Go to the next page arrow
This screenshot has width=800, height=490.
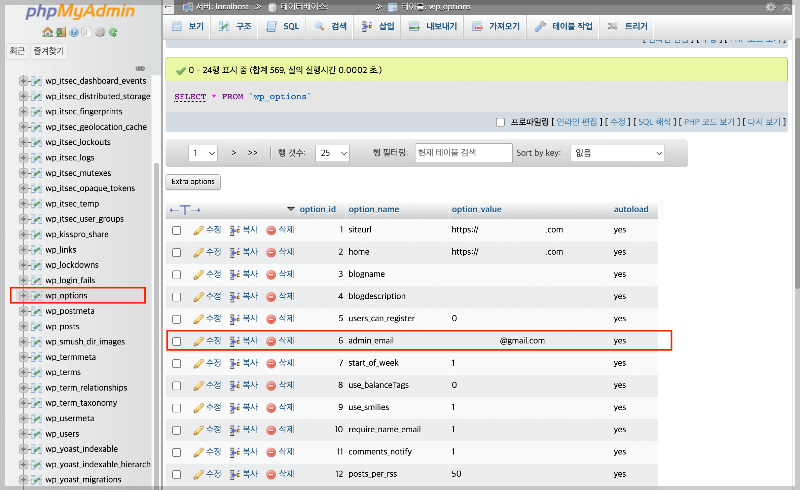234,153
